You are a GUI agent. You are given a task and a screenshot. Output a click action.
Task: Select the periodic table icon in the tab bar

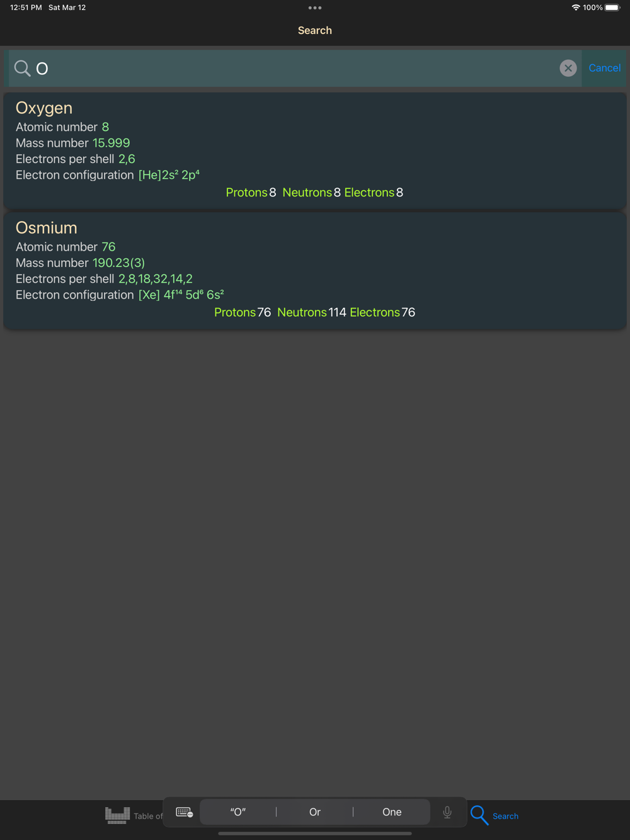117,815
